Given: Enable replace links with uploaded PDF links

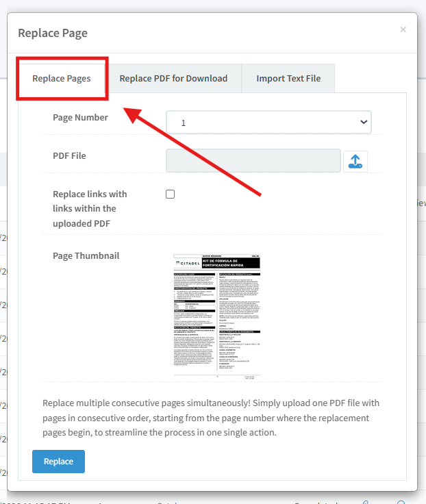Looking at the screenshot, I should tap(171, 194).
